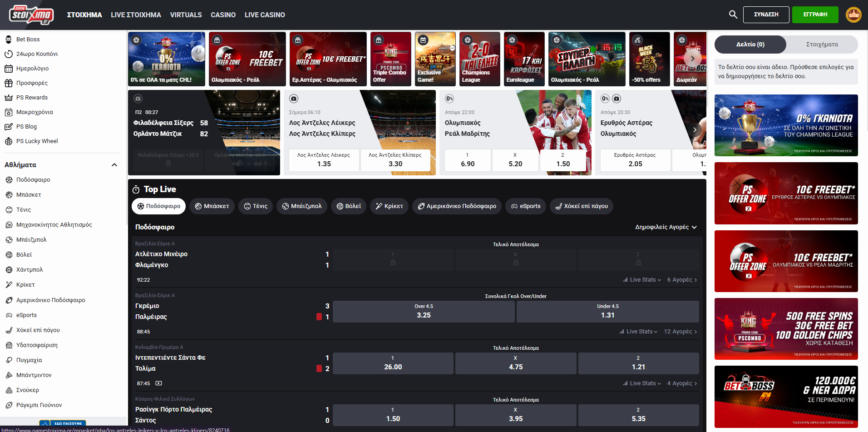This screenshot has height=432, width=868.
Task: Pick Over 4.5 odds at 3.25
Action: [423, 312]
